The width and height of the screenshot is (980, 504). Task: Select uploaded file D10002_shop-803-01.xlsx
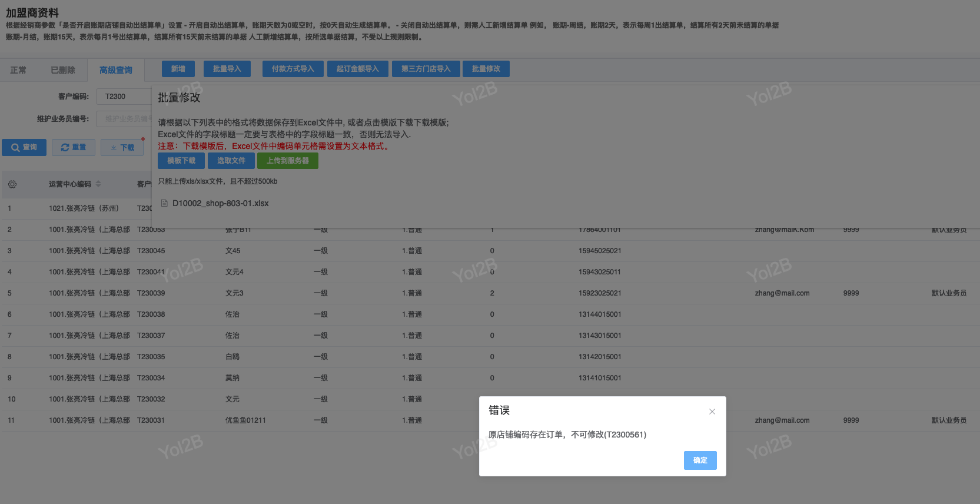click(220, 203)
